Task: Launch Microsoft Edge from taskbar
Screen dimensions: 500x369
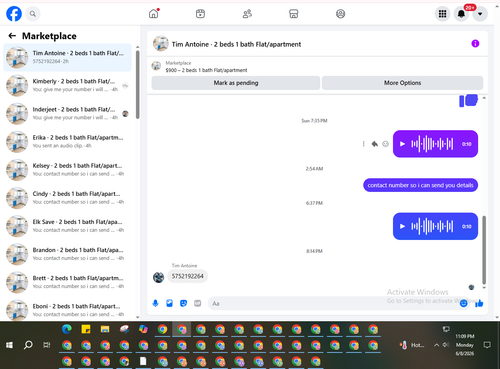Action: tap(67, 329)
